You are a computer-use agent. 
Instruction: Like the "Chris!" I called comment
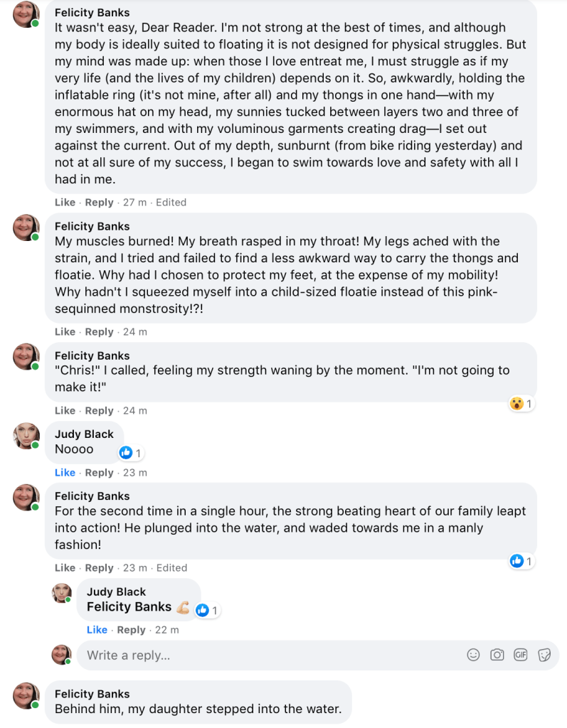65,411
